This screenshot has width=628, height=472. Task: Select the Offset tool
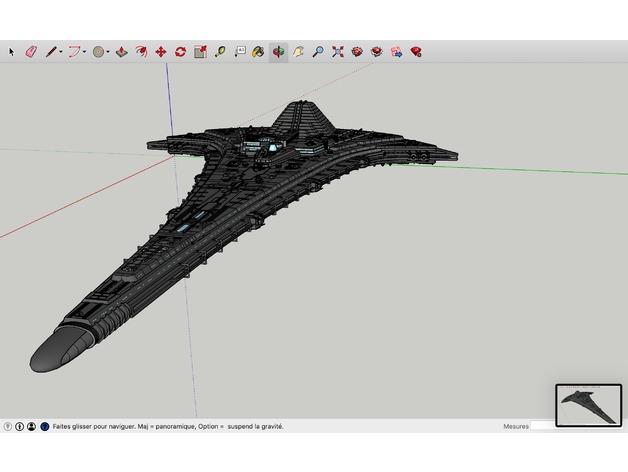click(x=141, y=52)
